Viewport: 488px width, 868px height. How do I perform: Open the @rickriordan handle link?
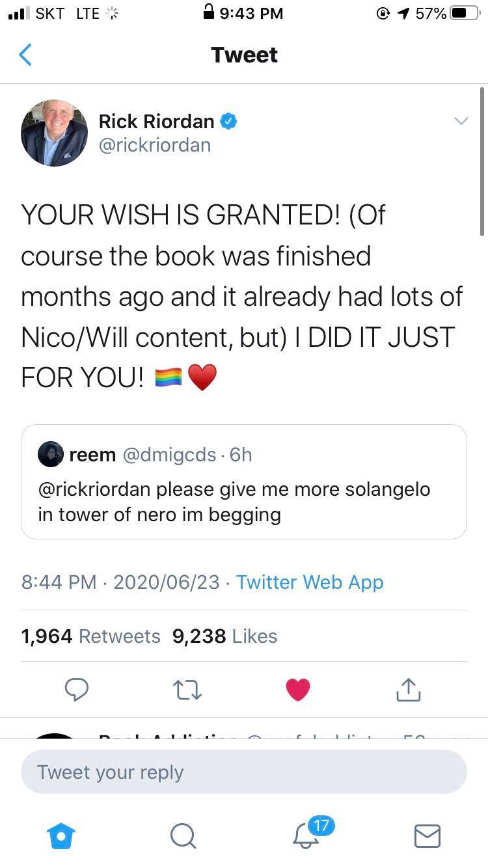155,144
